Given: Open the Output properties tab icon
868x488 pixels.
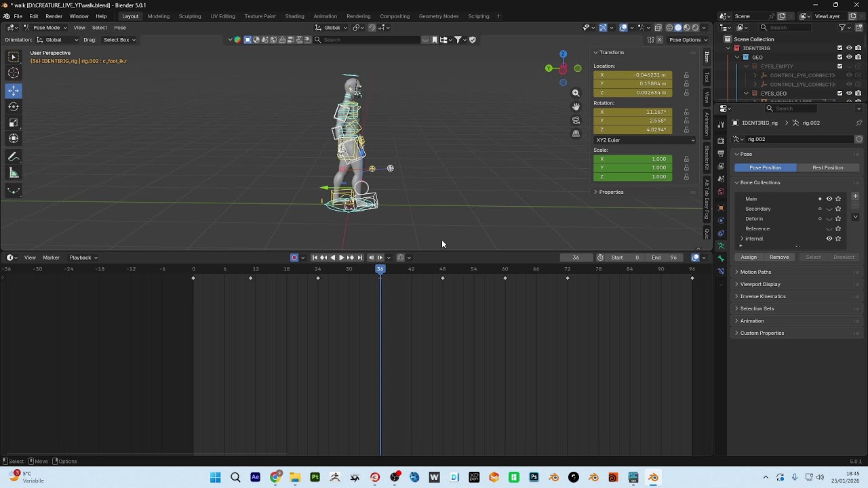Looking at the screenshot, I should point(721,154).
